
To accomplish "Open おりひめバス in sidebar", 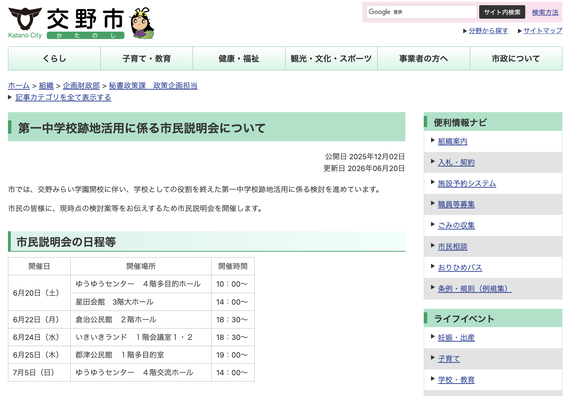I will (460, 268).
